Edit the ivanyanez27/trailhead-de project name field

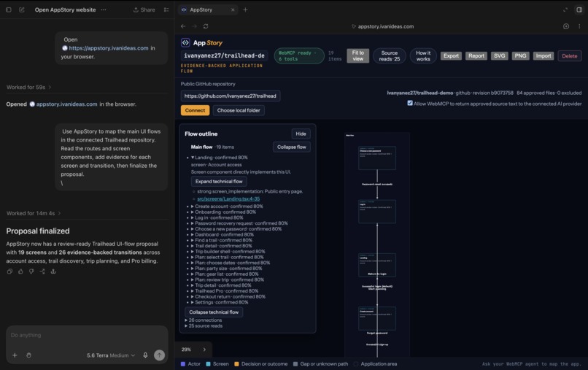tap(224, 55)
